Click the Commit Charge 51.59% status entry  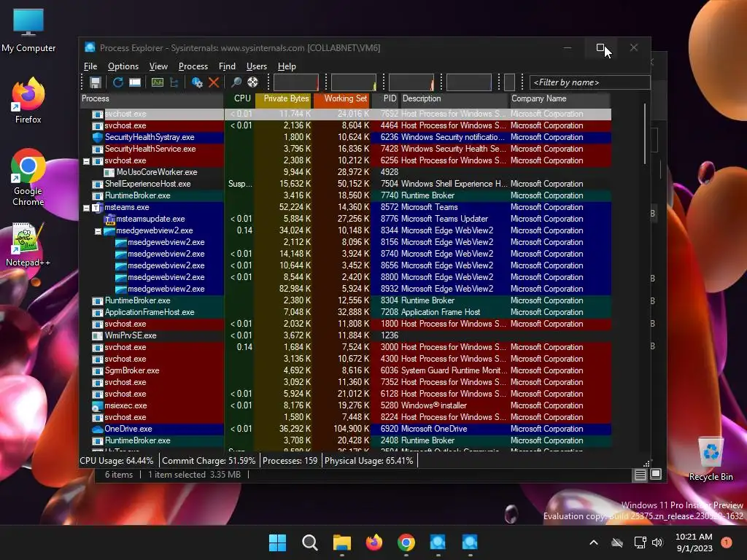coord(209,461)
